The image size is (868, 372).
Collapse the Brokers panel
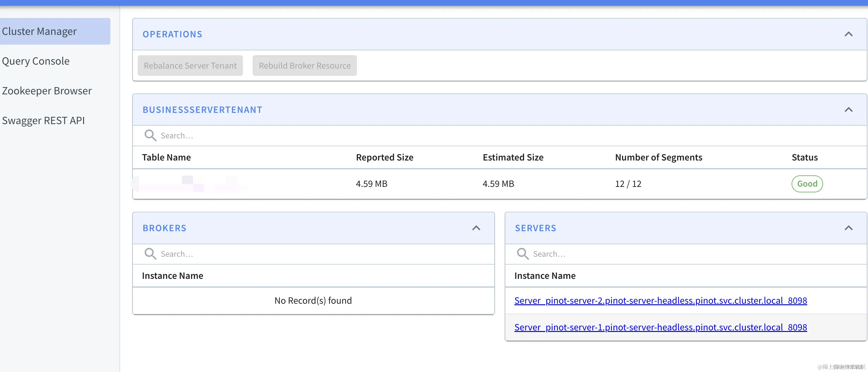476,228
